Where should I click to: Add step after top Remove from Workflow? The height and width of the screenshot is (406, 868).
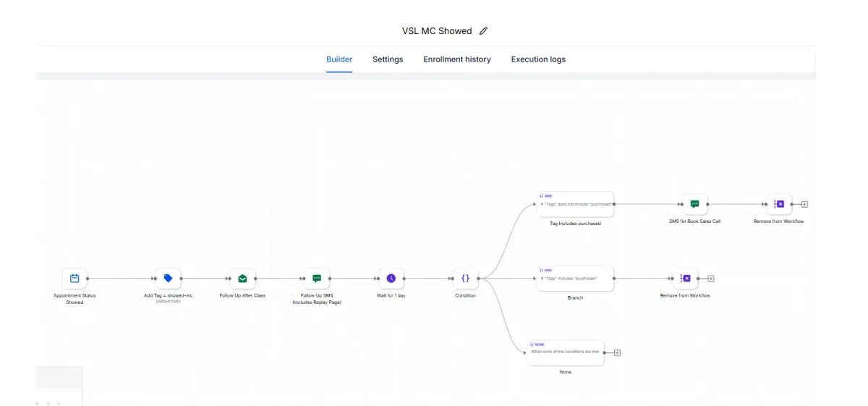pyautogui.click(x=804, y=204)
